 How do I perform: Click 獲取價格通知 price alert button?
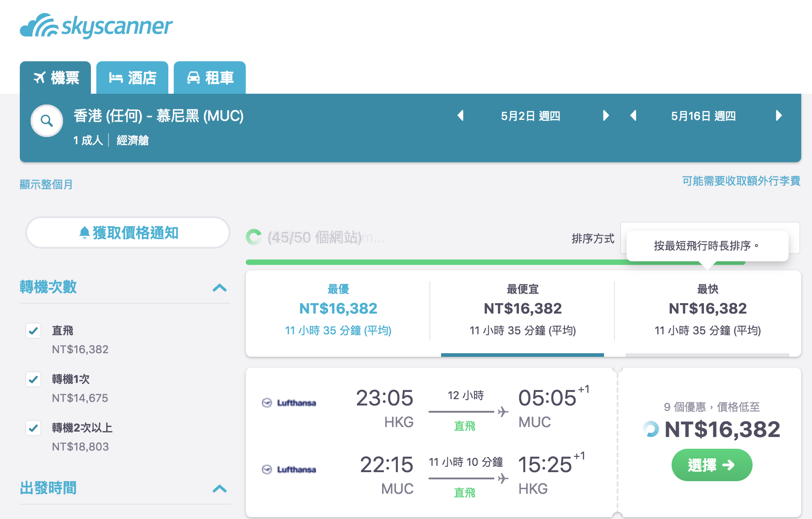[x=128, y=232]
